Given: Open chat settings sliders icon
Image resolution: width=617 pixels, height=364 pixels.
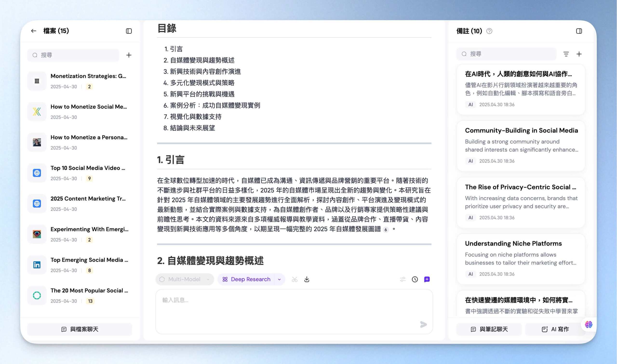Looking at the screenshot, I should [x=402, y=279].
